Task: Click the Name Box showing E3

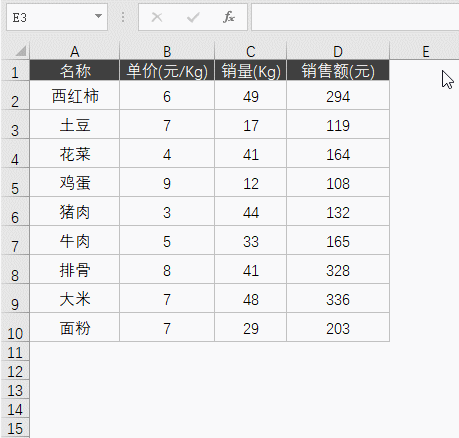Action: tap(57, 17)
